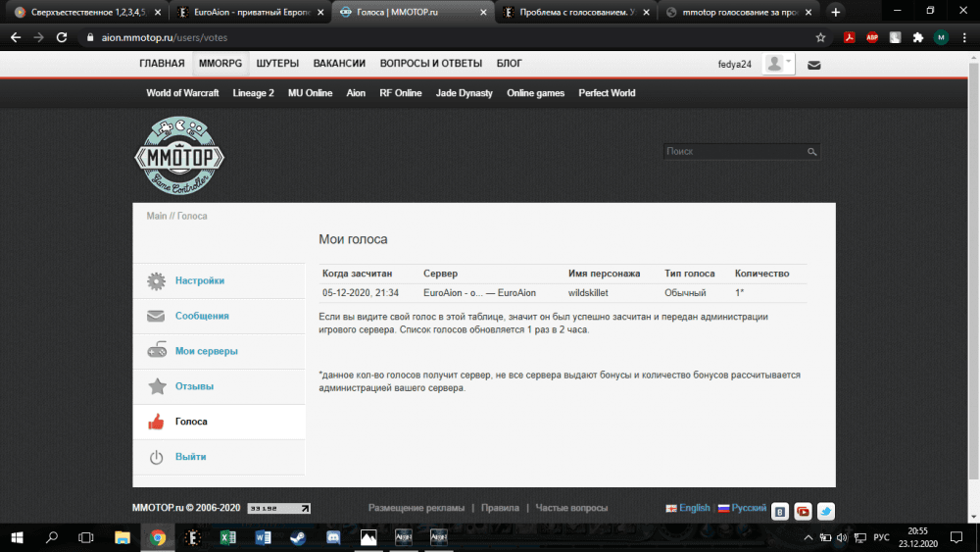This screenshot has height=552, width=980.
Task: Click the Aion game link
Action: [356, 93]
